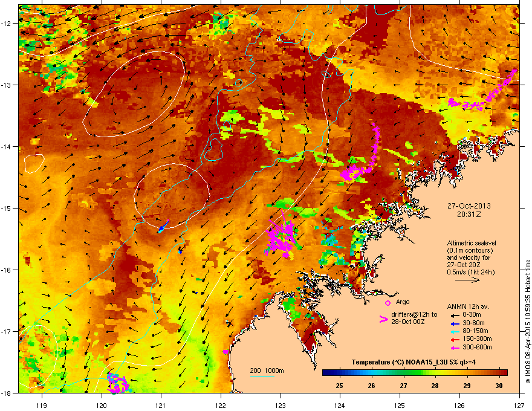Viewport: 532px width, 411px height.
Task: Click the '80-150m' depth label
Action: pyautogui.click(x=475, y=331)
